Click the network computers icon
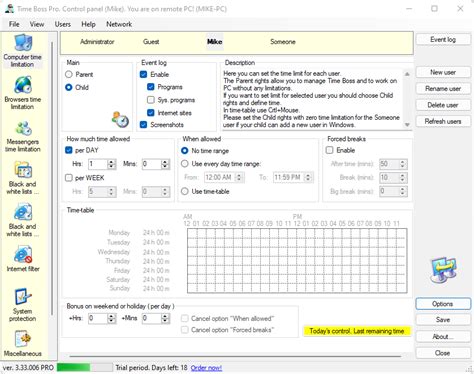474x374 pixels. (443, 270)
